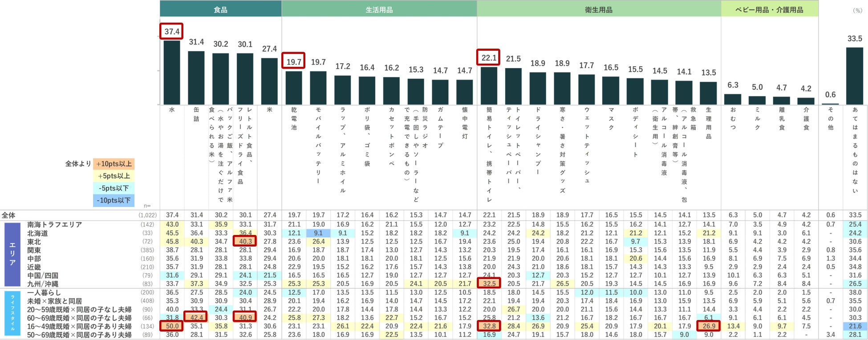Click the 一人暮らし row label
868x340 pixels.
click(x=44, y=293)
